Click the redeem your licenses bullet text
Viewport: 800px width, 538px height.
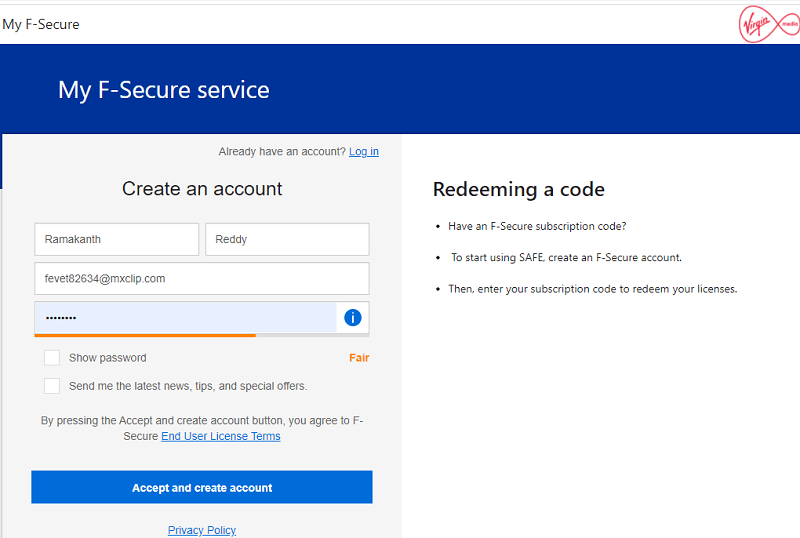592,289
